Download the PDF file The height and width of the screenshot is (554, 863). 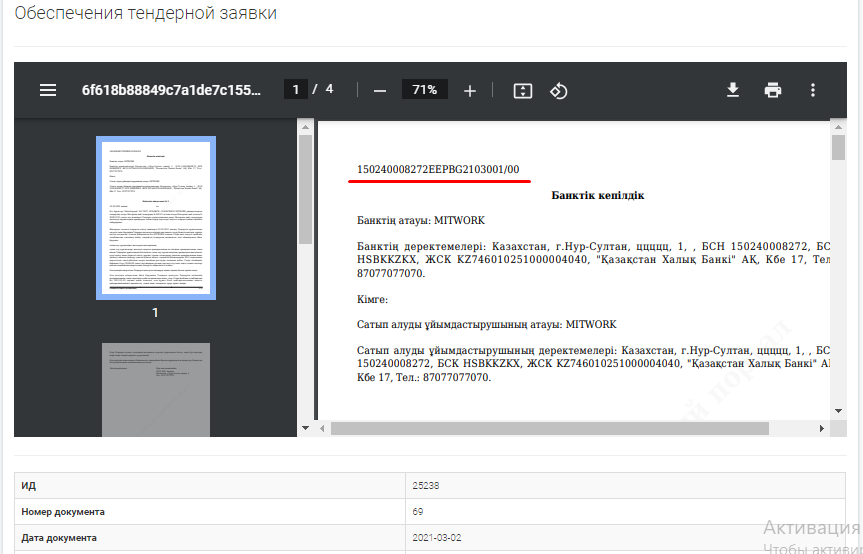click(732, 90)
